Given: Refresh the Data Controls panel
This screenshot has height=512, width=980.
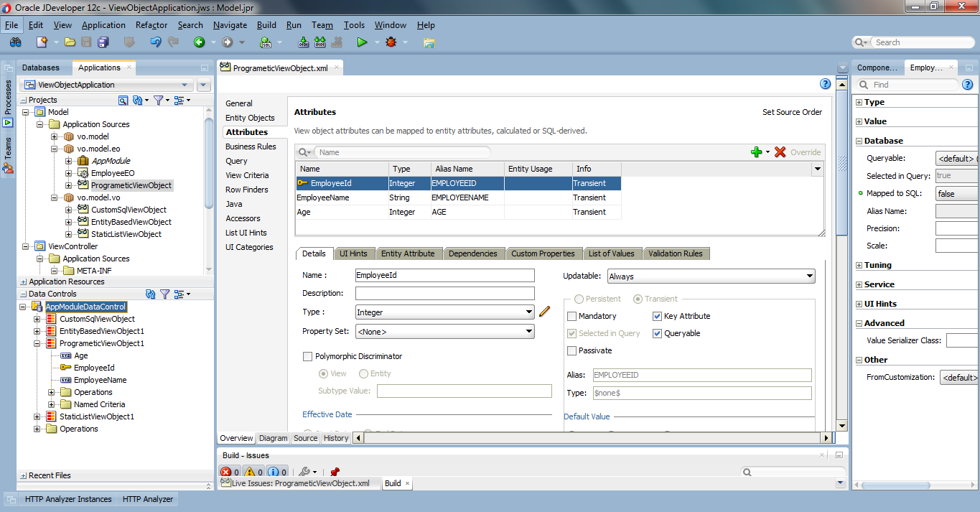Looking at the screenshot, I should [151, 293].
